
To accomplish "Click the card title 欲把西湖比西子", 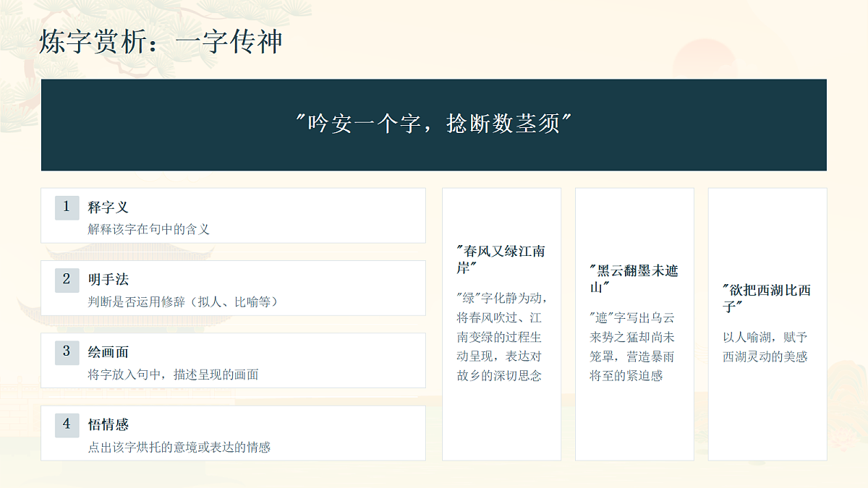I will (767, 298).
